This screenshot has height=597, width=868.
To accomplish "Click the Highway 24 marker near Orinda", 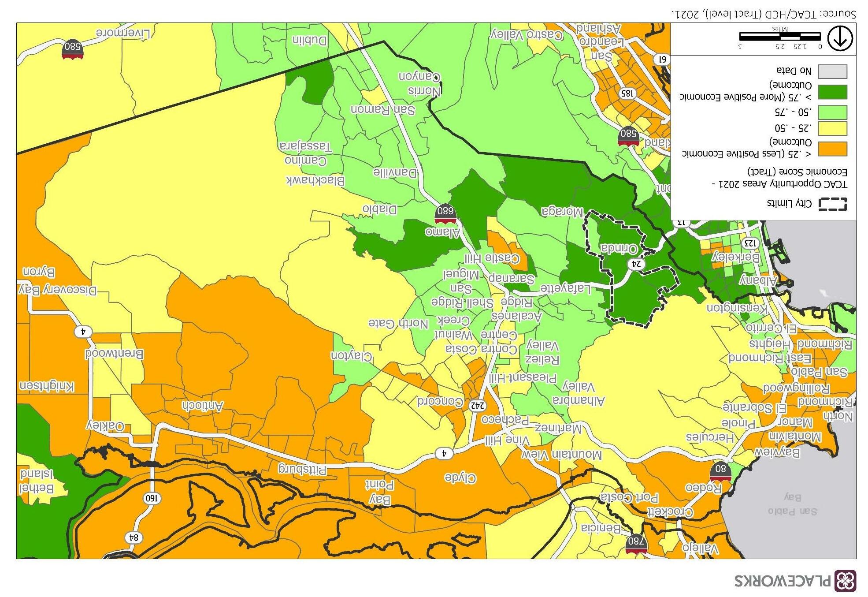I will pos(636,264).
